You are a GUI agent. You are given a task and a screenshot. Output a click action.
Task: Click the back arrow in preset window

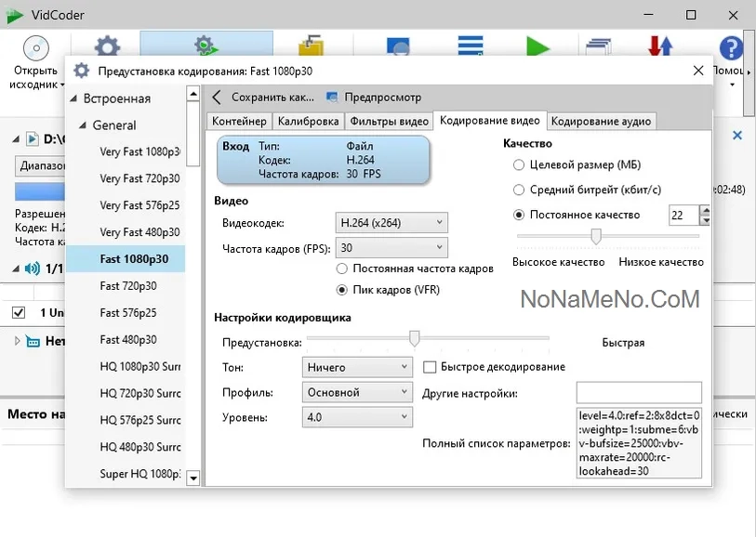[217, 97]
